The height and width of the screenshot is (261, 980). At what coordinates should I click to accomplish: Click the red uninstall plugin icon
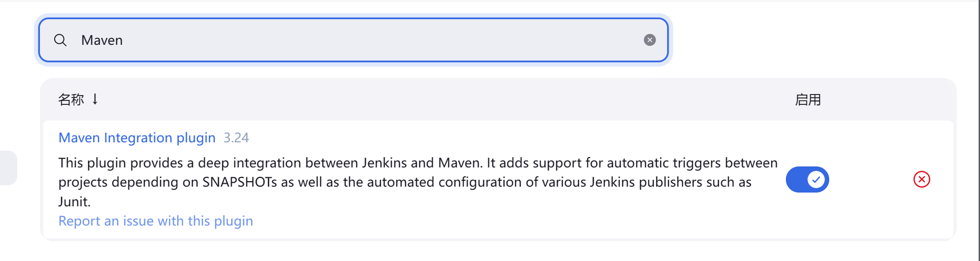tap(921, 179)
